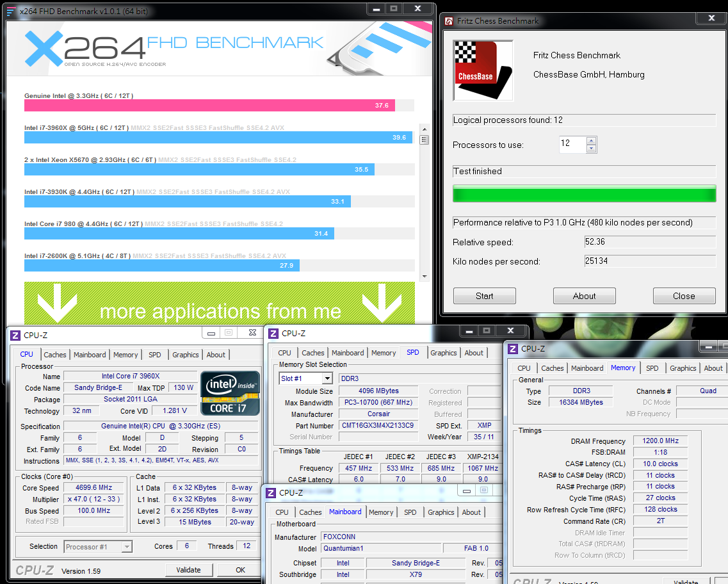Click the x264 FHD Benchmark title bar icon

click(11, 11)
